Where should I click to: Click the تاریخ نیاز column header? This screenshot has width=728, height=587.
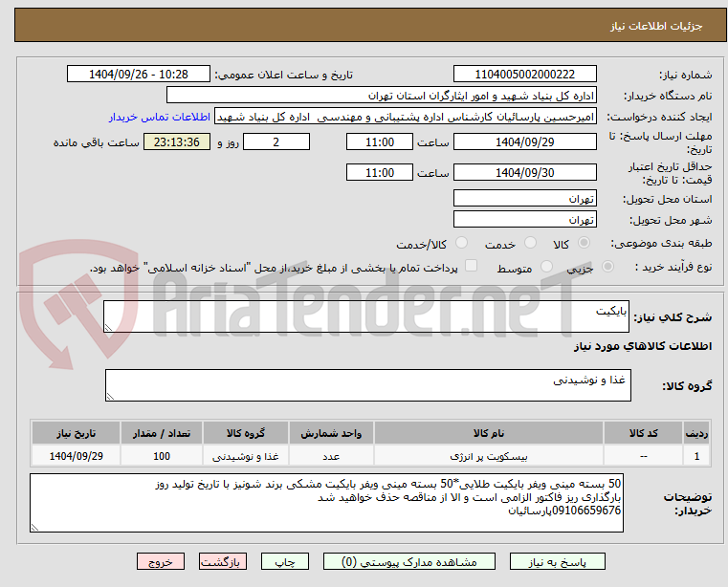[77, 433]
